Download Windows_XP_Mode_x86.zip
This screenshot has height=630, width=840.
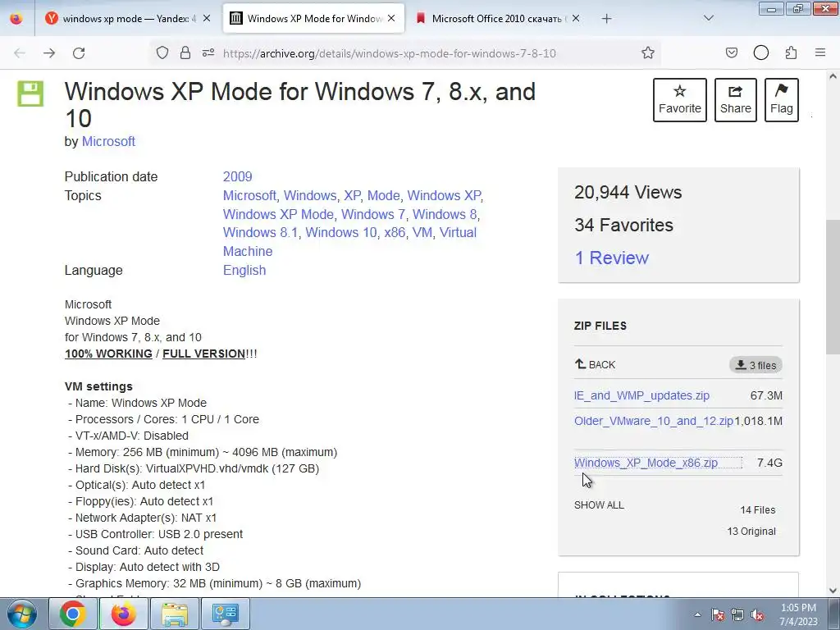click(x=646, y=463)
